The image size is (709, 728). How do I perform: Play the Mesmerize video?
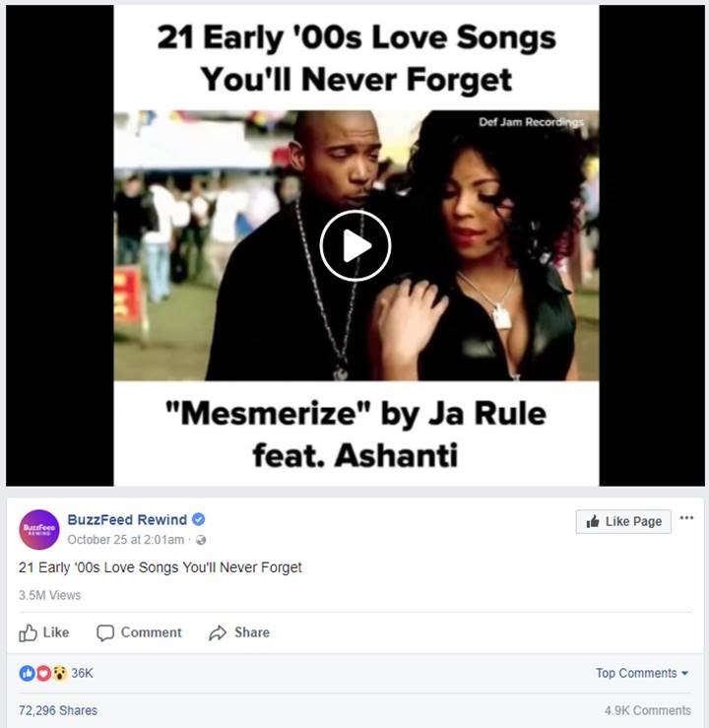pyautogui.click(x=354, y=245)
